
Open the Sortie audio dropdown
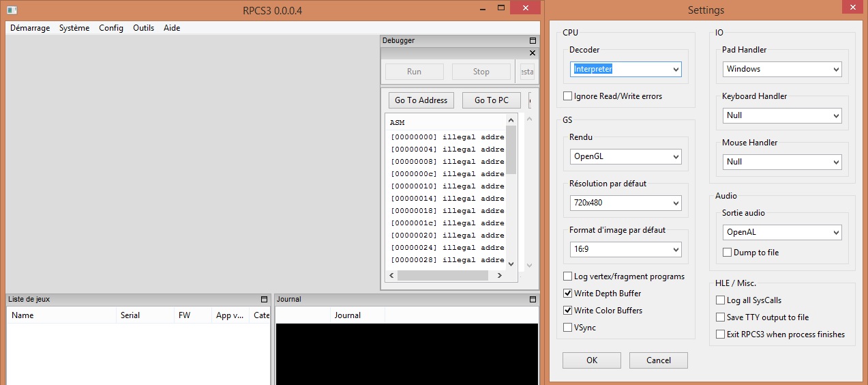(x=781, y=232)
